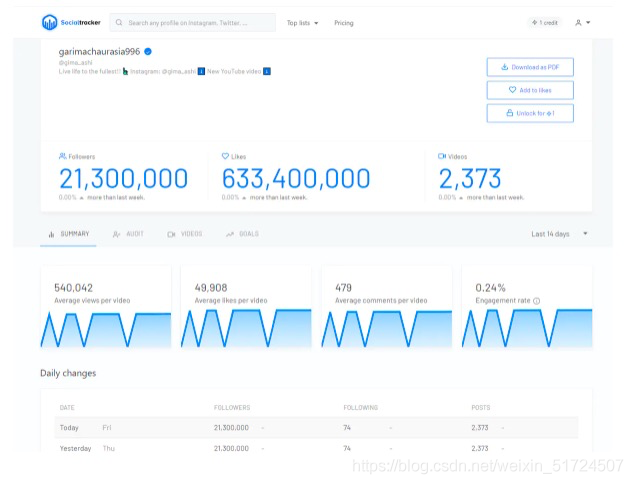The image size is (633, 484).
Task: Switch to the Audit tab
Action: 128,234
